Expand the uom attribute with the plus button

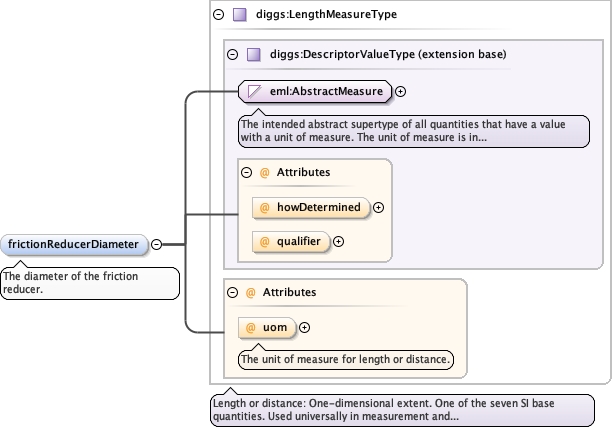tap(305, 326)
